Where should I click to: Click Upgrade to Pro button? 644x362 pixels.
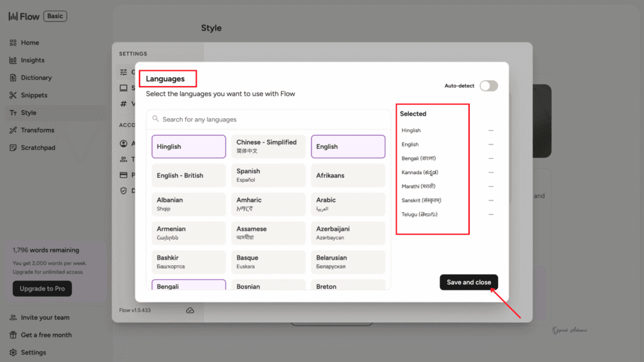click(x=42, y=288)
